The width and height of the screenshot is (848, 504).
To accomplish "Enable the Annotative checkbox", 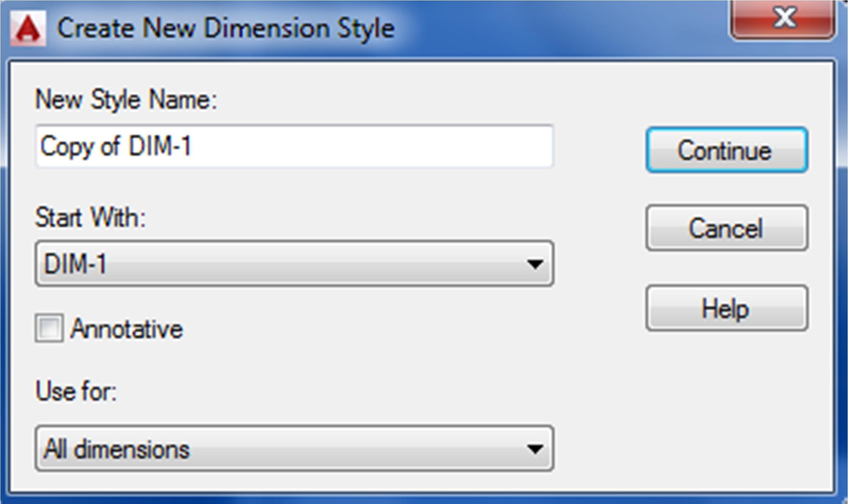I will click(x=49, y=328).
